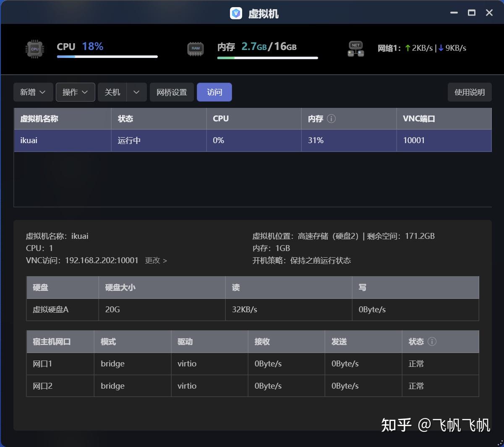Click the virtual machine app logo icon
The image size is (504, 447).
coord(236,13)
